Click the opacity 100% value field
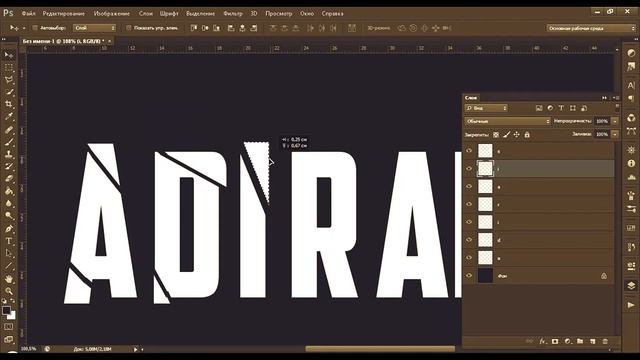640x360 pixels. pyautogui.click(x=602, y=121)
